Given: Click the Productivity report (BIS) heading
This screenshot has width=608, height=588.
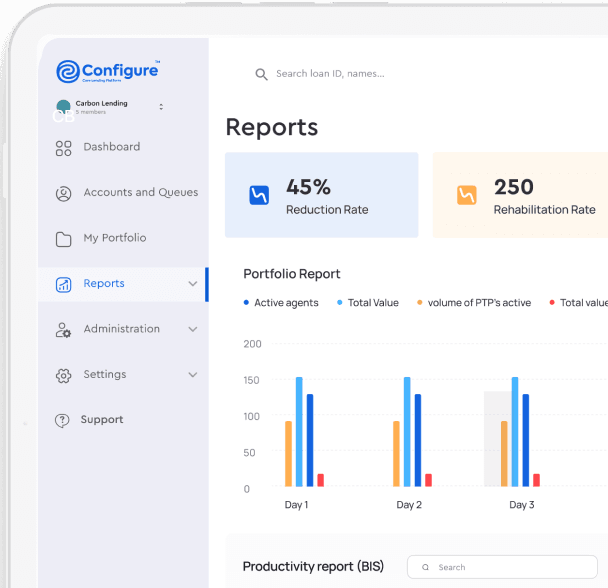Looking at the screenshot, I should tap(313, 567).
